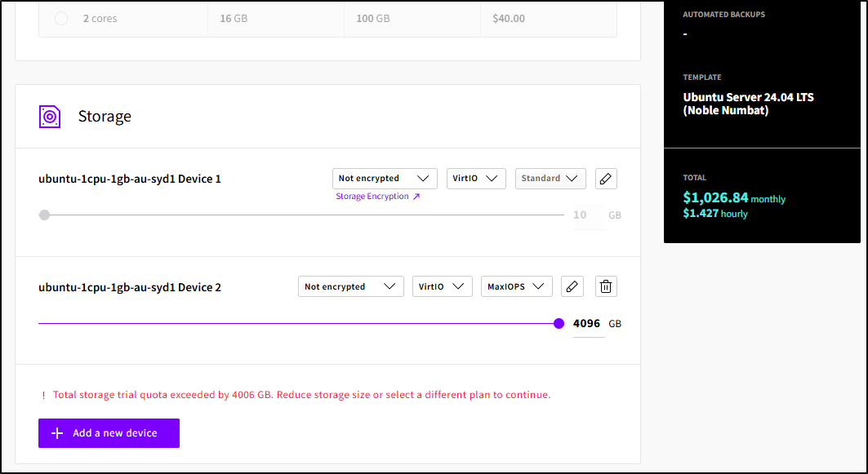Click the red exclamation warning icon

43,395
